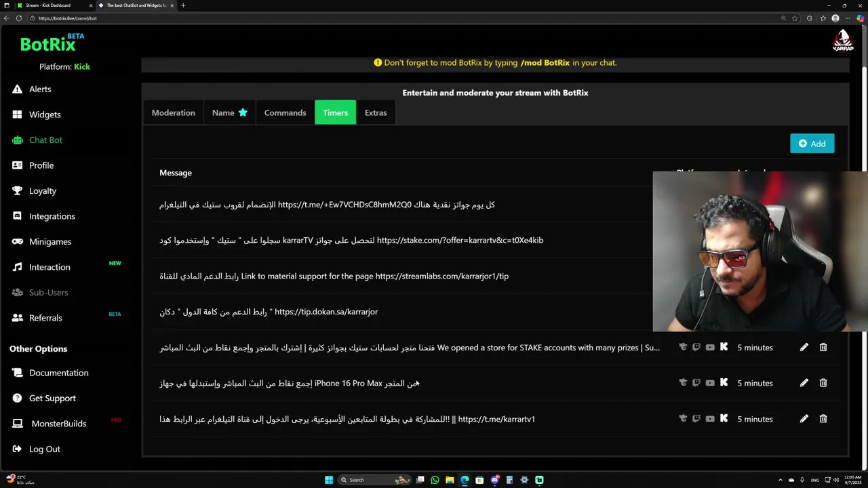Screen dimensions: 868x488
Task: Toggle Twitch platform for iPhone 16 timer
Action: pos(696,383)
